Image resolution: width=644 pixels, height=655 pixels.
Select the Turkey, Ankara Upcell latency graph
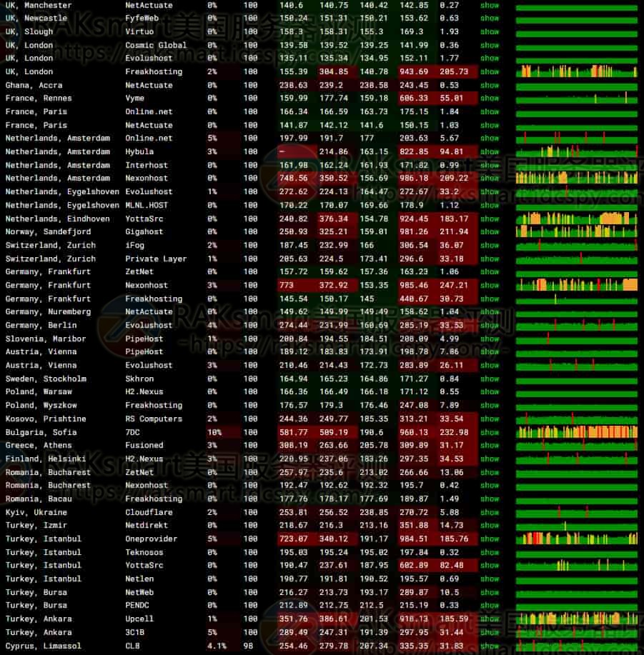(576, 619)
